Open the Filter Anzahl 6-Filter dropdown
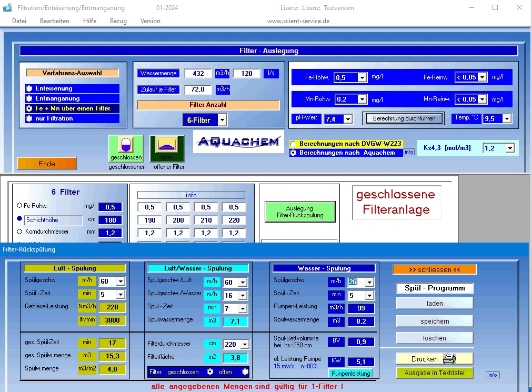Screen dimensions: 532x392 click(222, 119)
